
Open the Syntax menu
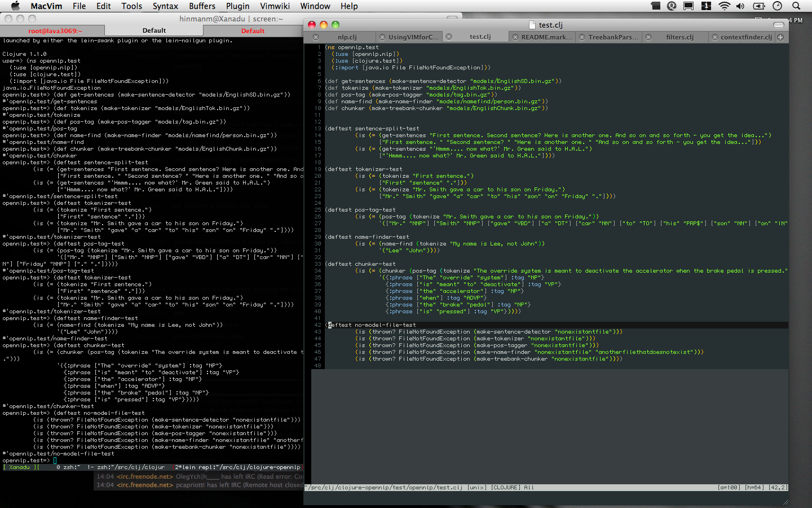165,6
